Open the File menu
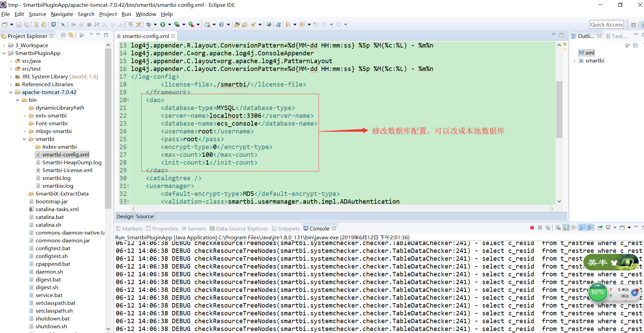This screenshot has width=644, height=333. pos(5,14)
